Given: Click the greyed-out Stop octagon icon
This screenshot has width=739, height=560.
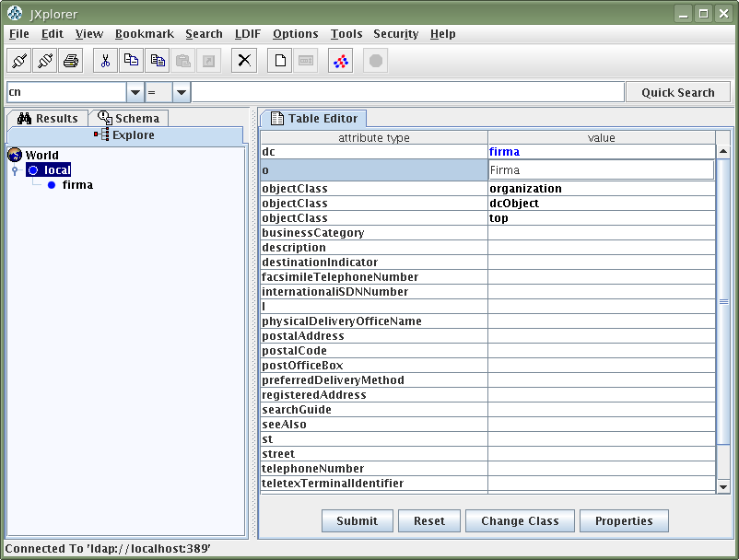Looking at the screenshot, I should pos(376,61).
